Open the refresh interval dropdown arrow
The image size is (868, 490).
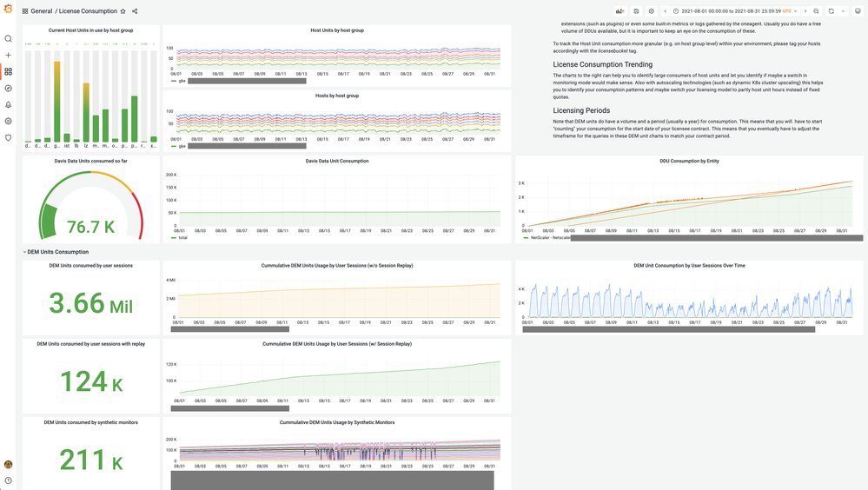(x=842, y=11)
